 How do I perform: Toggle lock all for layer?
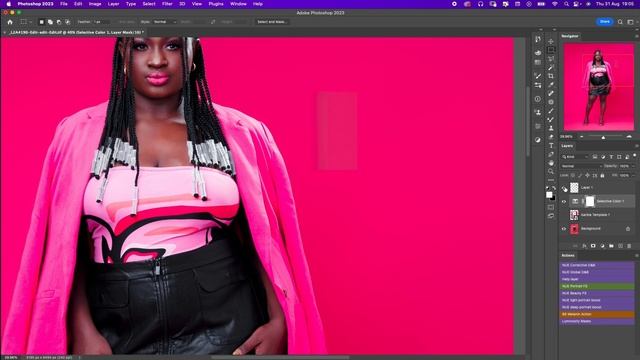(x=602, y=176)
